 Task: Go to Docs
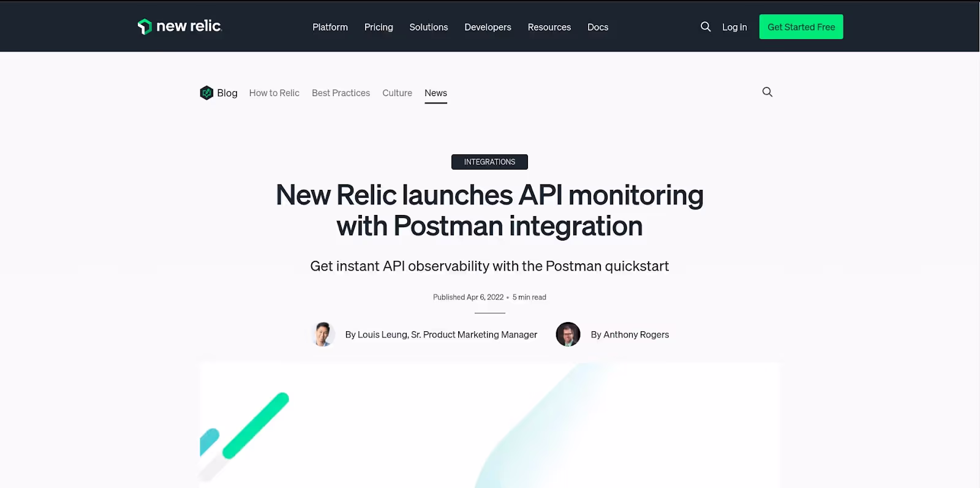click(598, 27)
